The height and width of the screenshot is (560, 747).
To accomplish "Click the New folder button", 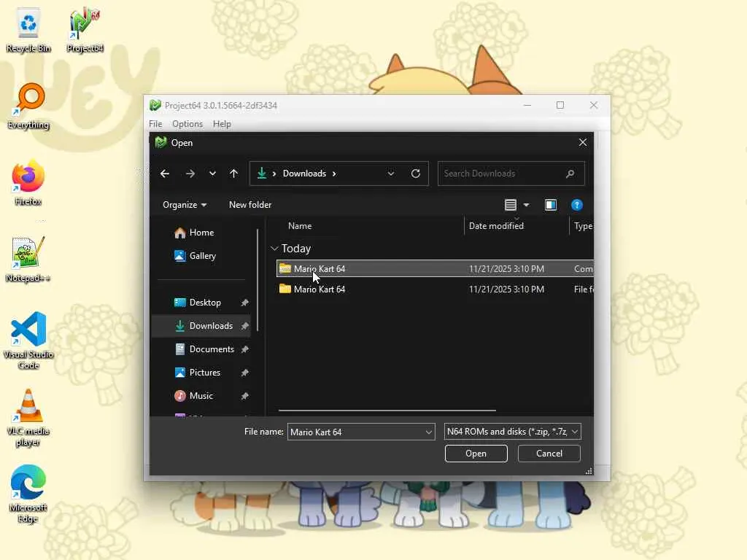I will [x=250, y=205].
